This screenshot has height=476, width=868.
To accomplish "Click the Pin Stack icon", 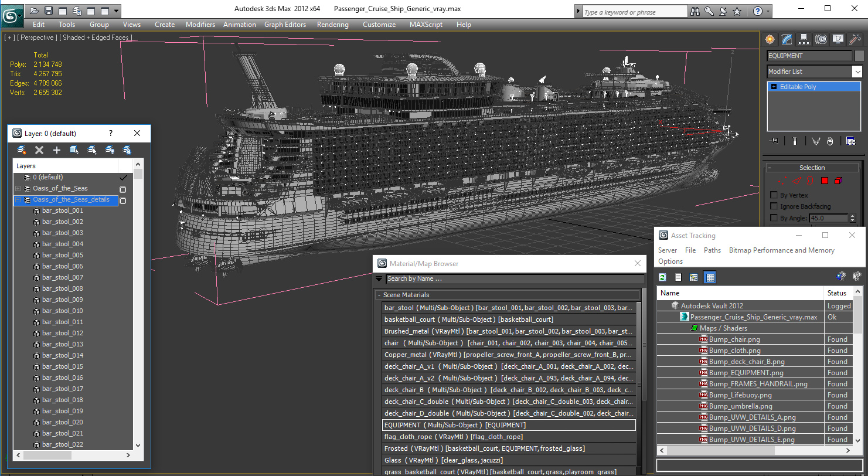I will tap(775, 141).
